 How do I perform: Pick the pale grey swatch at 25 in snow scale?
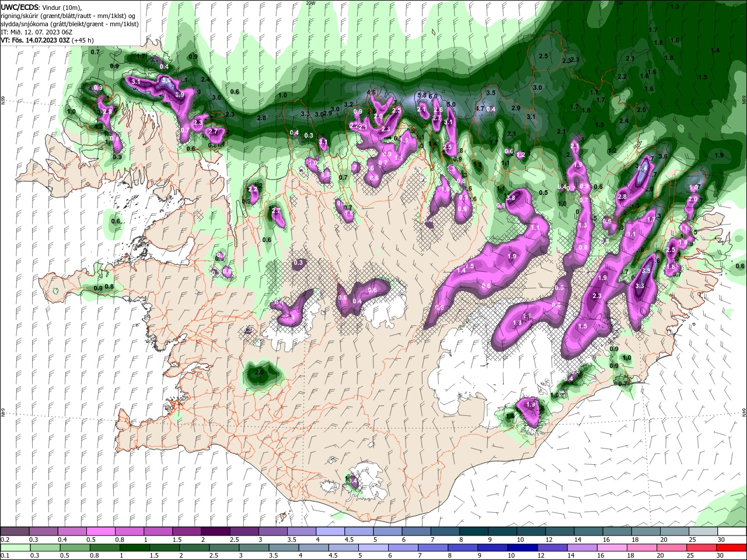point(703,531)
